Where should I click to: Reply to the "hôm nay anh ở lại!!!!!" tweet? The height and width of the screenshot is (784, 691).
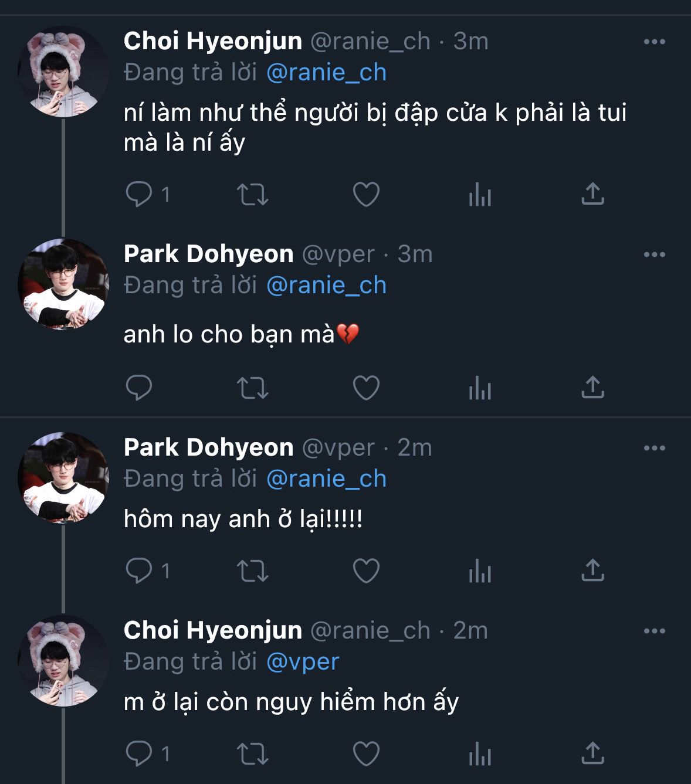(139, 571)
